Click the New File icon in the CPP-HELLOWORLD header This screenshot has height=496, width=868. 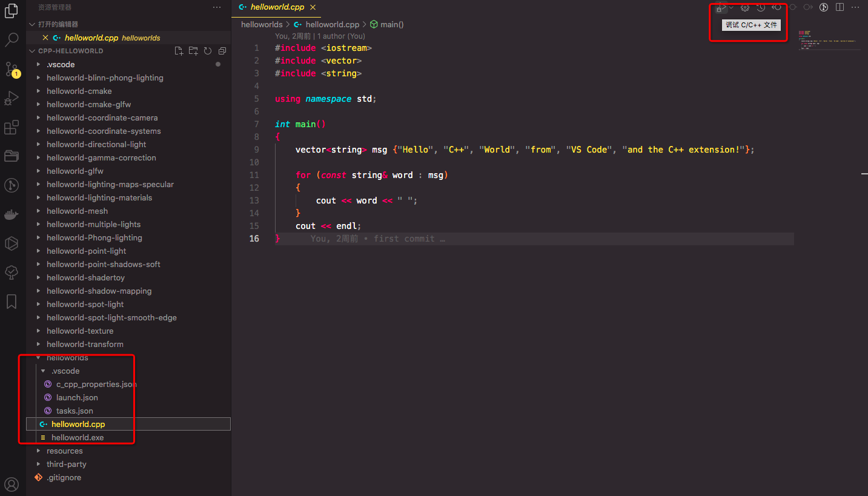point(179,51)
